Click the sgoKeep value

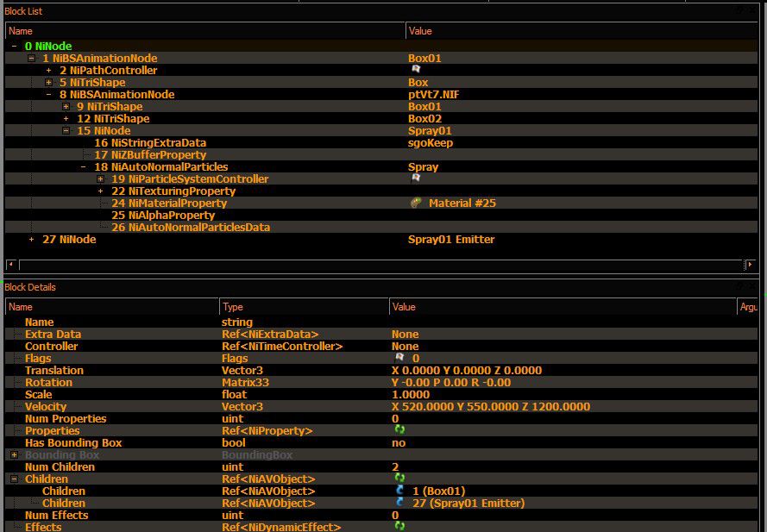click(431, 143)
